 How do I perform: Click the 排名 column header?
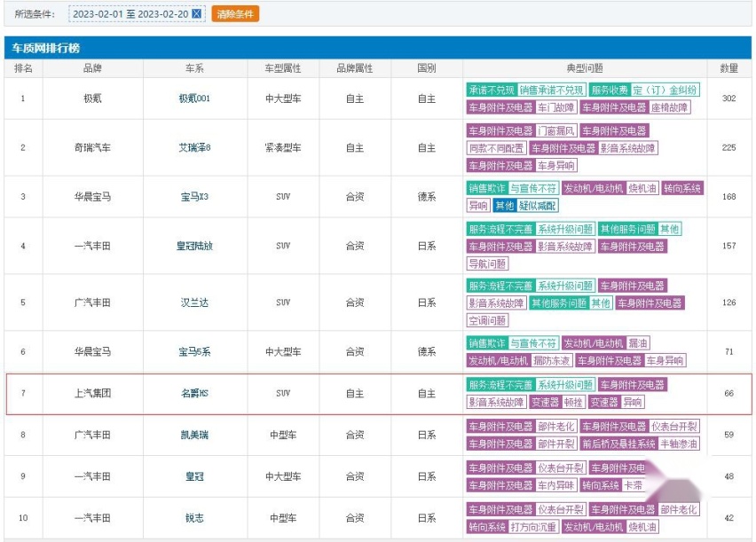point(23,68)
